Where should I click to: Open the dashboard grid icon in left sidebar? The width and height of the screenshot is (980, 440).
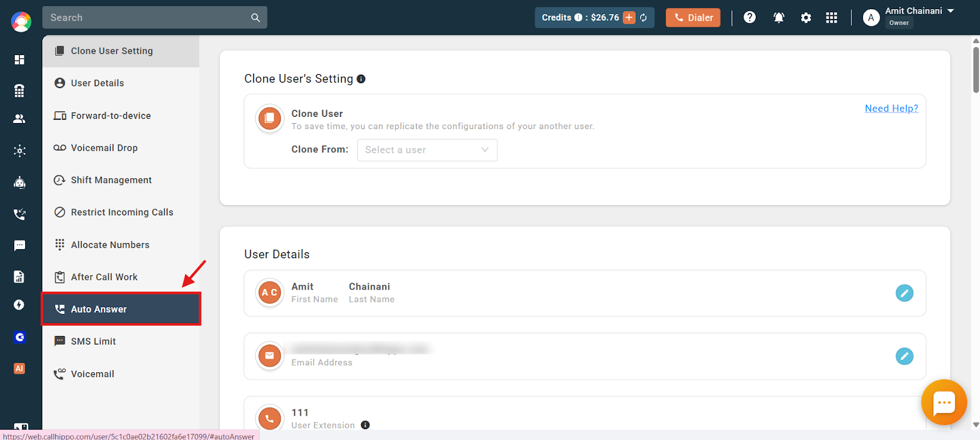(x=20, y=59)
